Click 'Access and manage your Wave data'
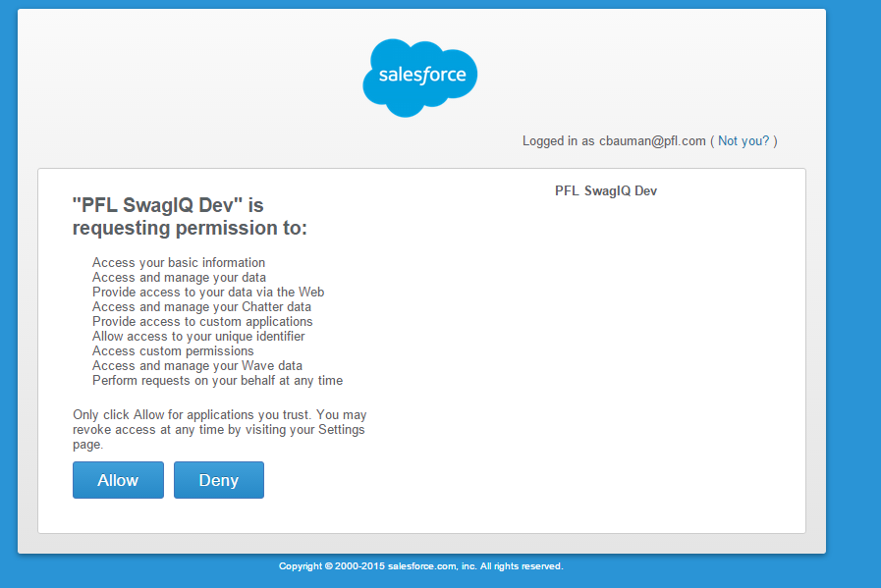Screen dimensions: 881x588 point(197,365)
